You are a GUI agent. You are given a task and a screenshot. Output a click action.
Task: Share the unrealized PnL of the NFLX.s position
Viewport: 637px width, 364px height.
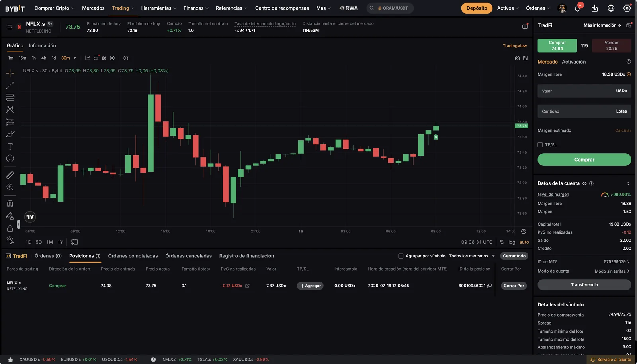pyautogui.click(x=247, y=286)
